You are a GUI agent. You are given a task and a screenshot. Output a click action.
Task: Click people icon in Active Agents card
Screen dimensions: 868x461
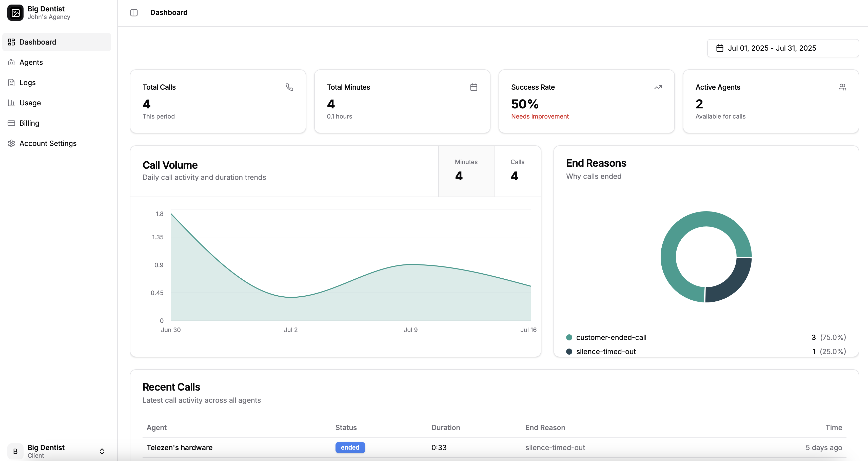click(842, 87)
